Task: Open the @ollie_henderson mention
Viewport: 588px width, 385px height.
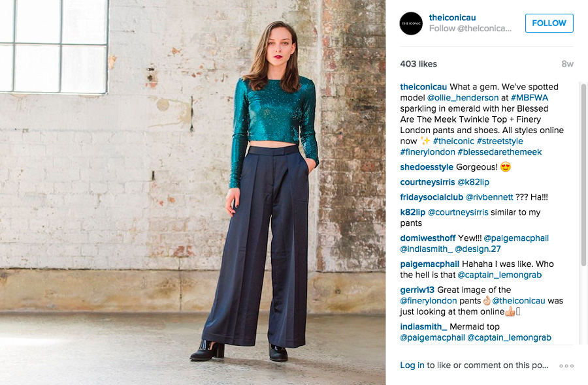Action: click(x=463, y=98)
